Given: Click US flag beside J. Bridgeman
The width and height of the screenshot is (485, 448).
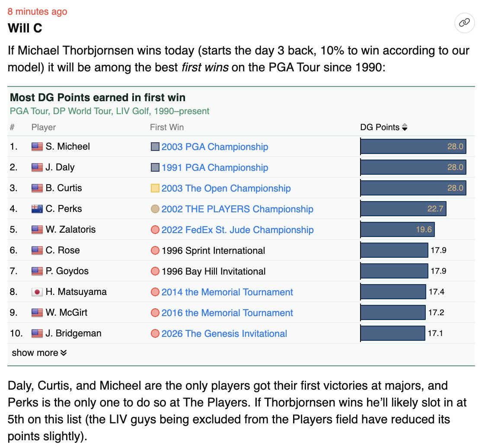Looking at the screenshot, I should click(37, 333).
